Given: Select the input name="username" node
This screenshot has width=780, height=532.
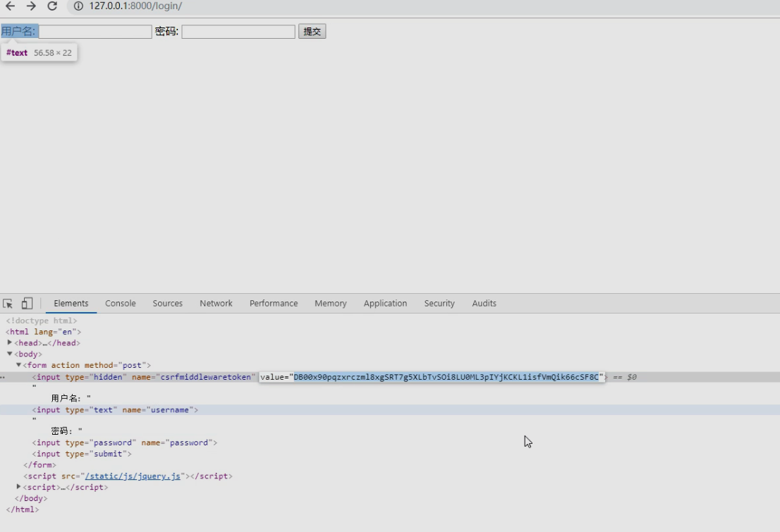Looking at the screenshot, I should (115, 409).
